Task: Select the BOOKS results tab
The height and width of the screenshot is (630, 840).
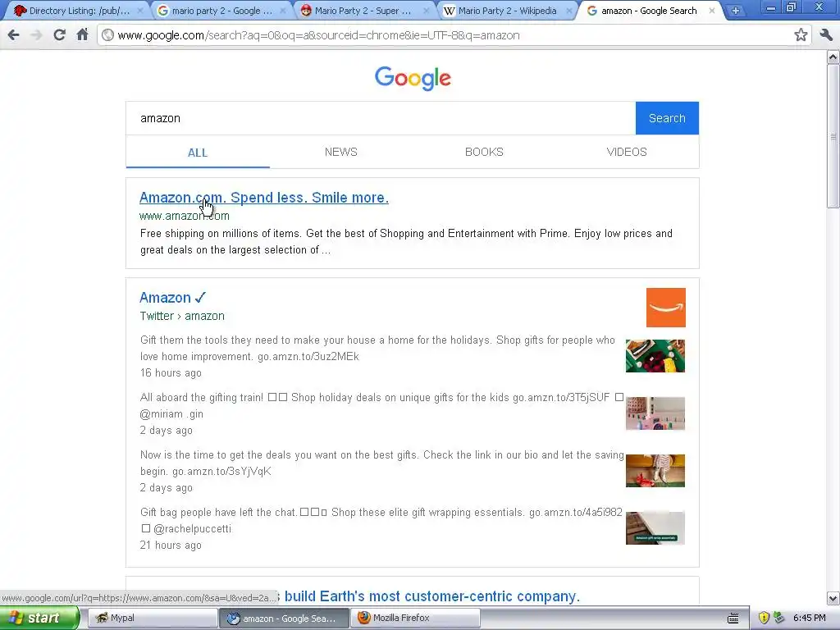Action: pyautogui.click(x=484, y=152)
